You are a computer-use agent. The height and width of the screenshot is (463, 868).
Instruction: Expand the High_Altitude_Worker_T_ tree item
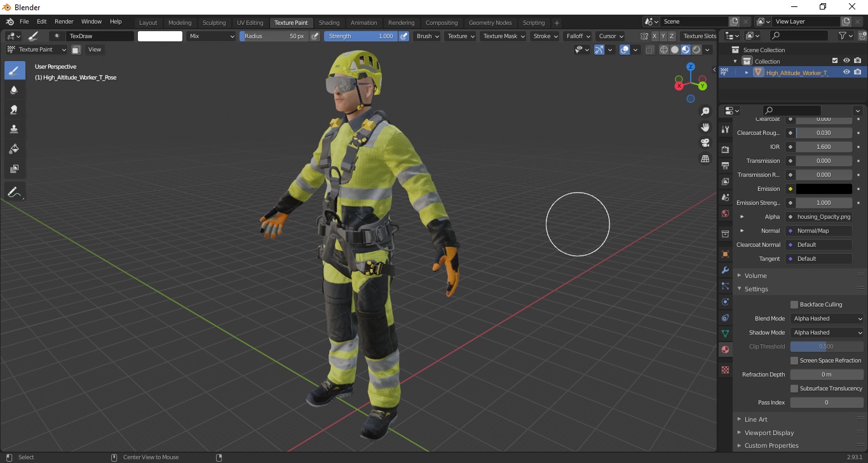747,73
